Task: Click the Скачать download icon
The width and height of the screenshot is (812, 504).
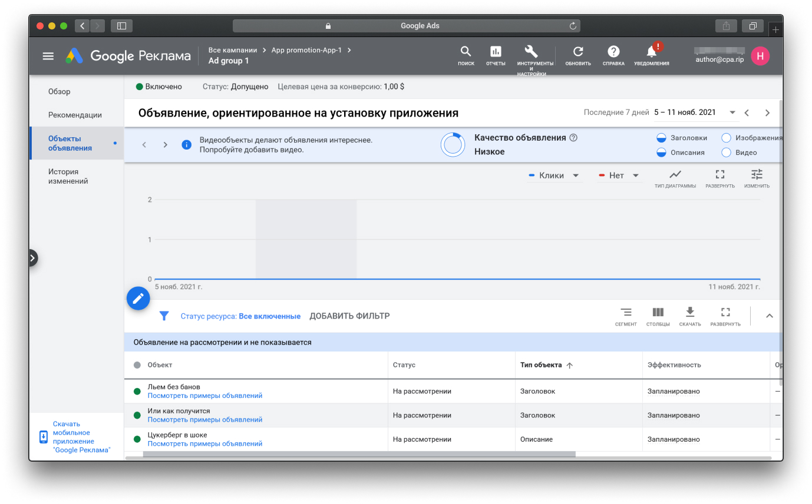Action: pyautogui.click(x=690, y=316)
